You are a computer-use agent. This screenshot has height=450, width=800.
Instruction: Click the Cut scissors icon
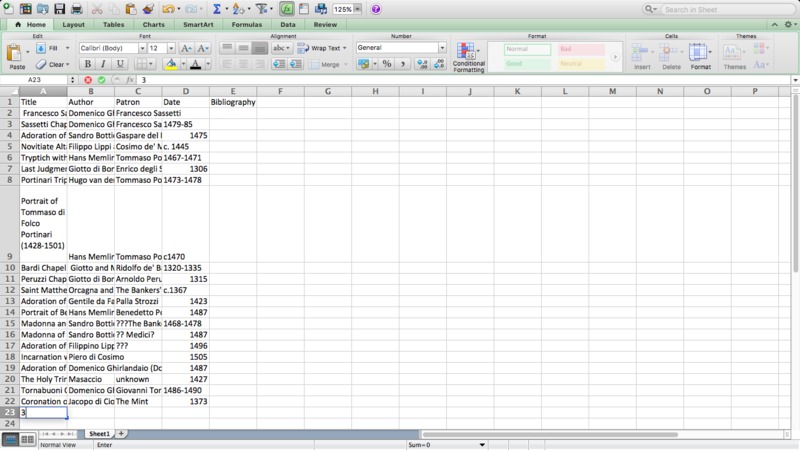[96, 9]
